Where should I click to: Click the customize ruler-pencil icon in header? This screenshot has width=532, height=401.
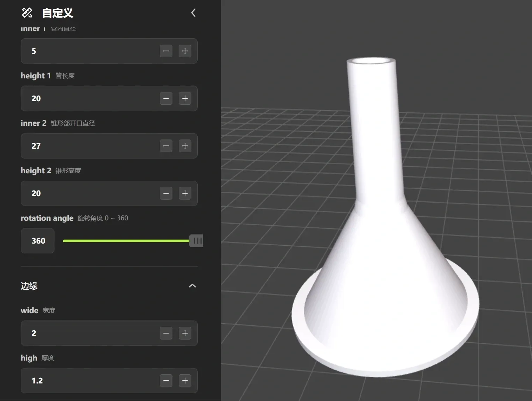pyautogui.click(x=27, y=13)
